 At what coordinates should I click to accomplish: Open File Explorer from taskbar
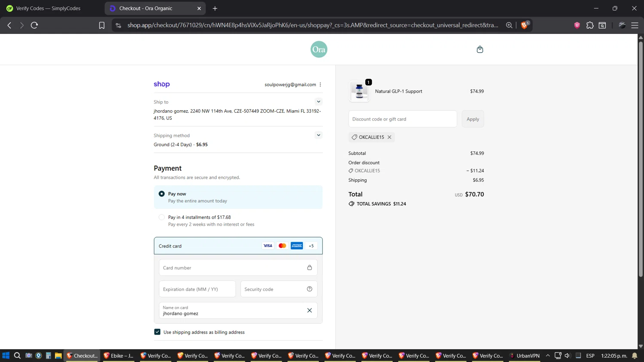(x=58, y=356)
